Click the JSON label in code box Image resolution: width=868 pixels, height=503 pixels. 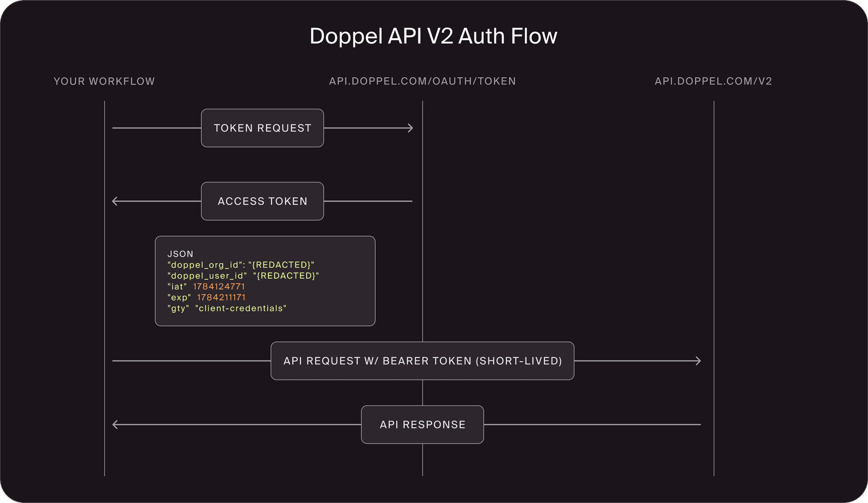click(x=180, y=254)
